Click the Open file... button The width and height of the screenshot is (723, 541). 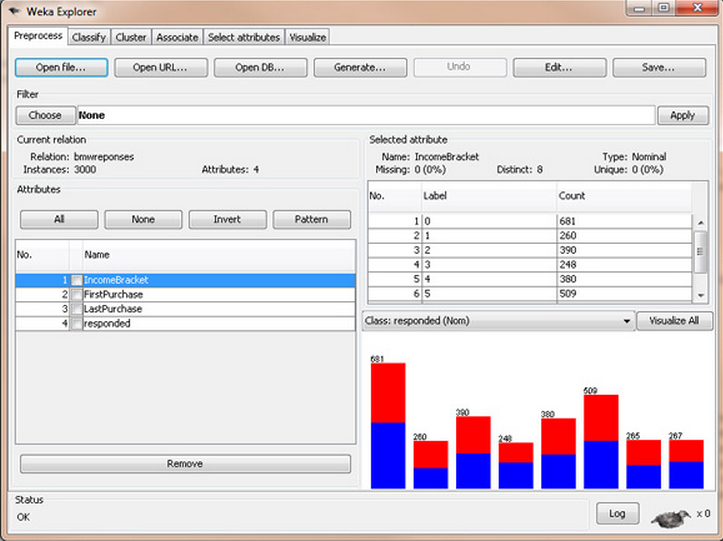click(60, 68)
